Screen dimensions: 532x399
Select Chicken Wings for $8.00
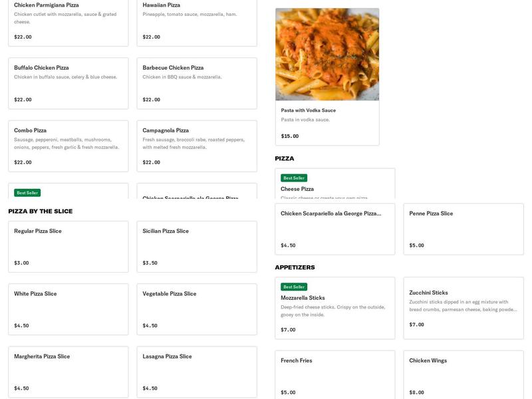coord(463,375)
